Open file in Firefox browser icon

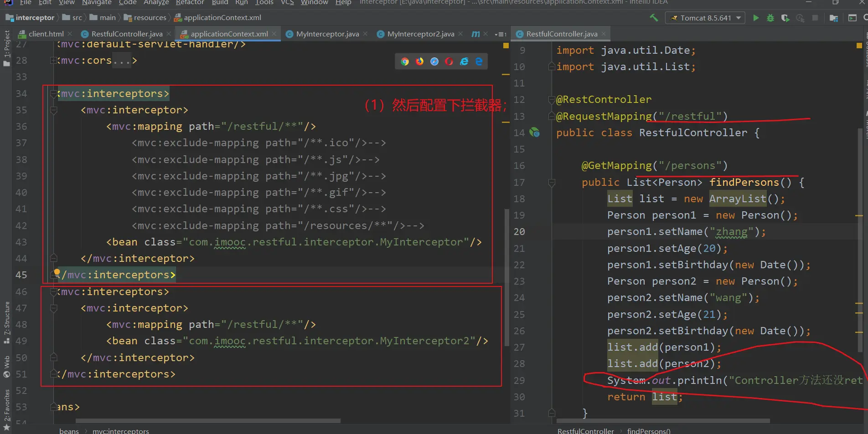point(419,61)
